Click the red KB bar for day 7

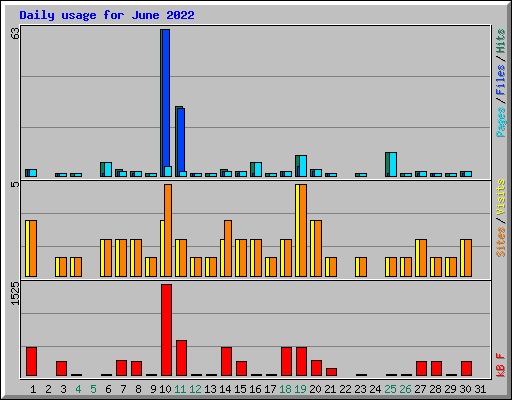coord(121,368)
